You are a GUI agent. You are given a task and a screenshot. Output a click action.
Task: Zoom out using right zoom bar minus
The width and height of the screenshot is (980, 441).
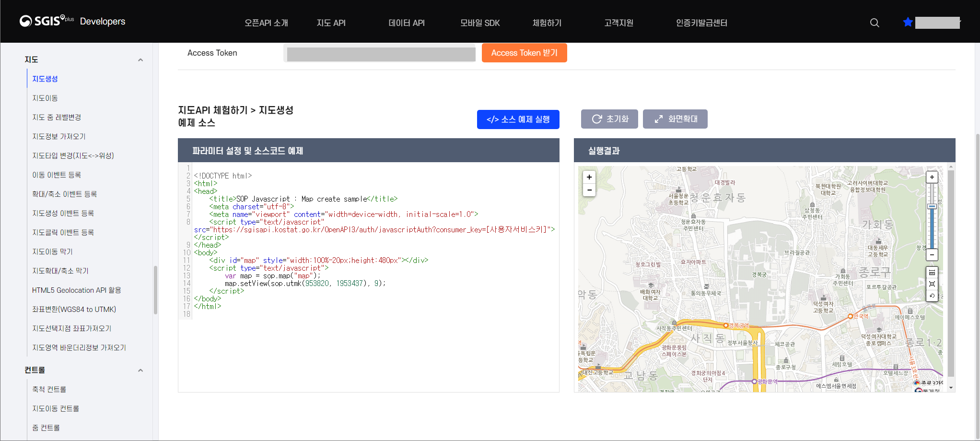(932, 255)
